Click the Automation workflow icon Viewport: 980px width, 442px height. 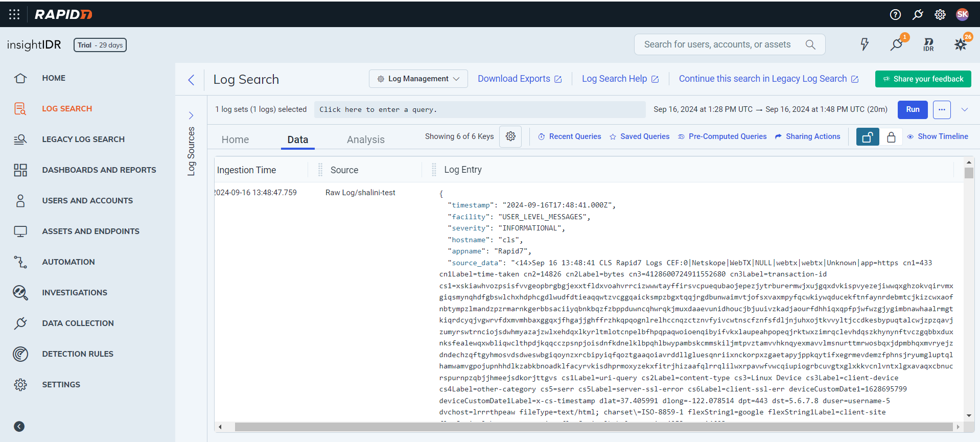(20, 262)
